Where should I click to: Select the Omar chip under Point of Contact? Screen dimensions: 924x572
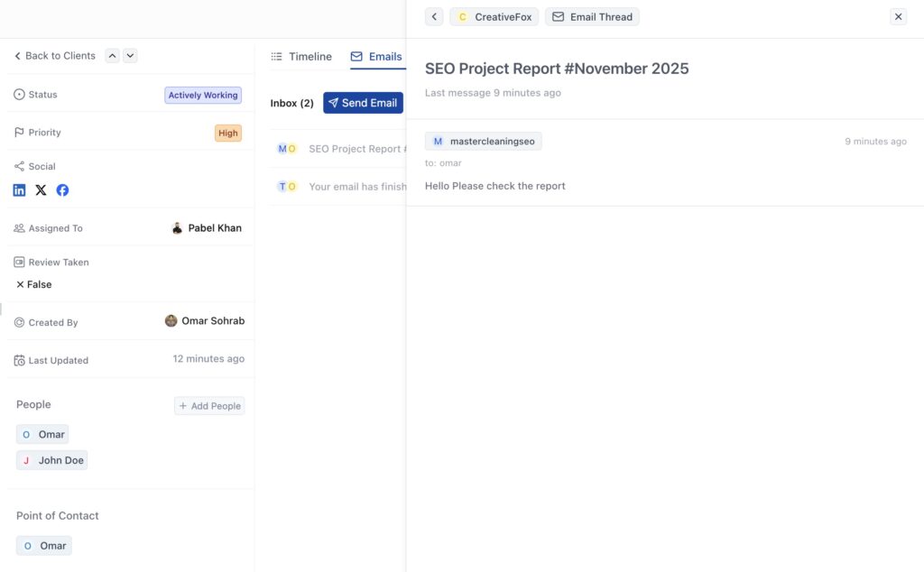pos(43,545)
